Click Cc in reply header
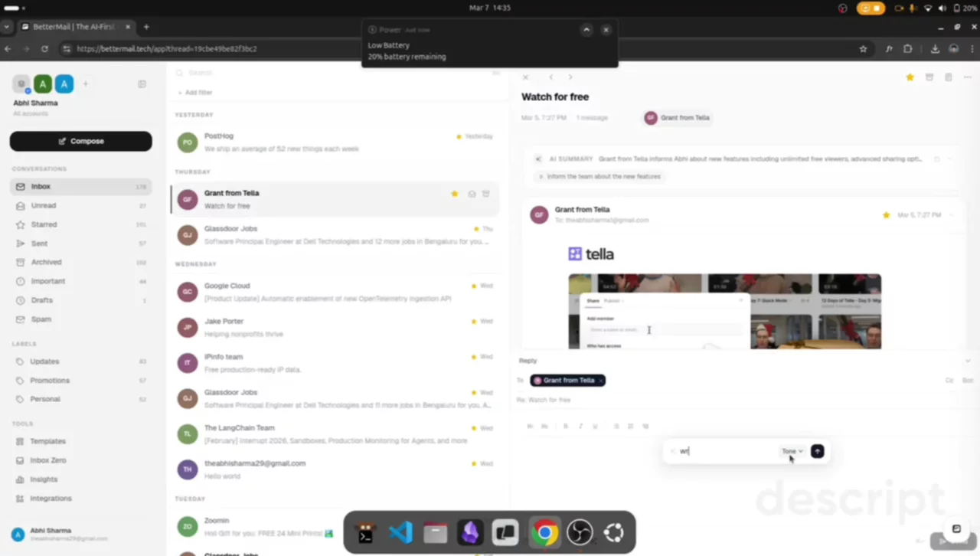Image resolution: width=980 pixels, height=556 pixels. [x=949, y=381]
